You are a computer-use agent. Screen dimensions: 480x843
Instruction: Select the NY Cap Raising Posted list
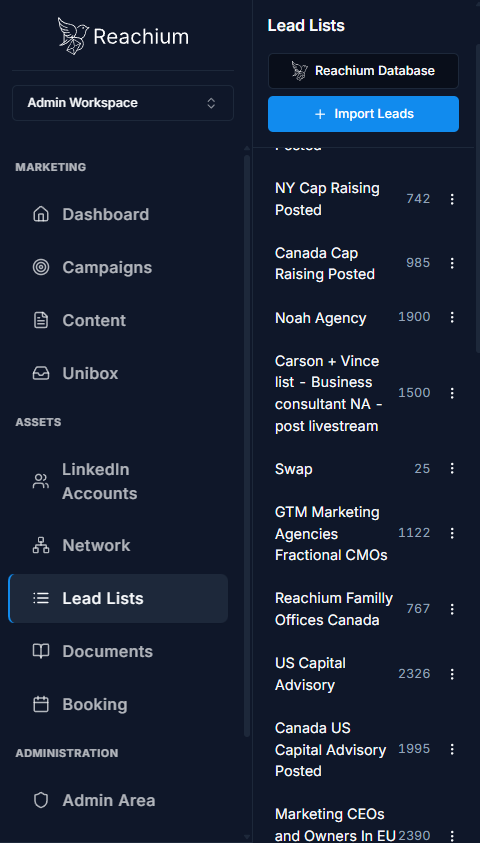click(327, 199)
